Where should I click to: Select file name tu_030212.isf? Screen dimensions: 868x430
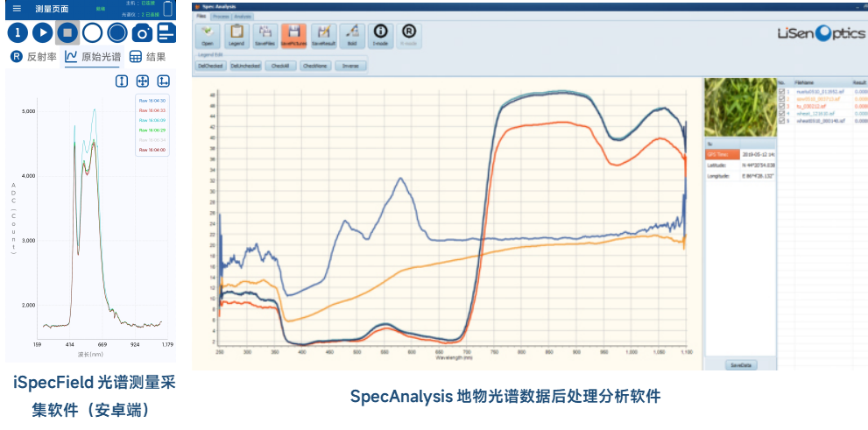(811, 106)
